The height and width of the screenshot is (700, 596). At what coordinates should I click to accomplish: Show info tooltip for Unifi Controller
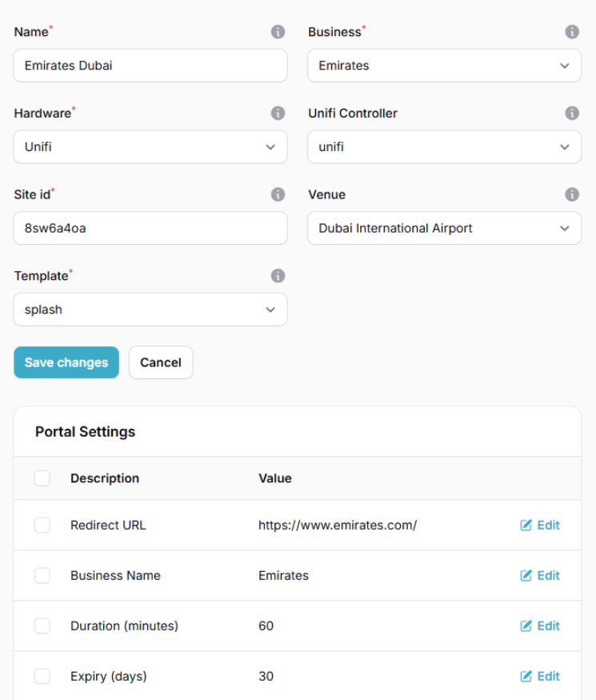(x=572, y=114)
